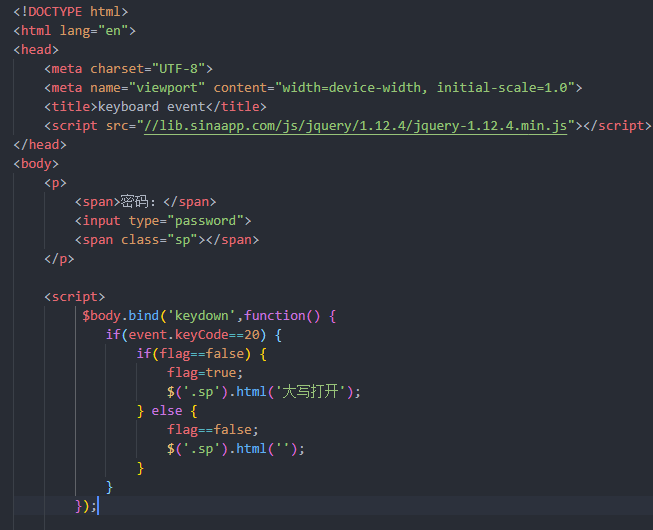The image size is (653, 530).
Task: Click the closing </head> tag
Action: tap(40, 145)
